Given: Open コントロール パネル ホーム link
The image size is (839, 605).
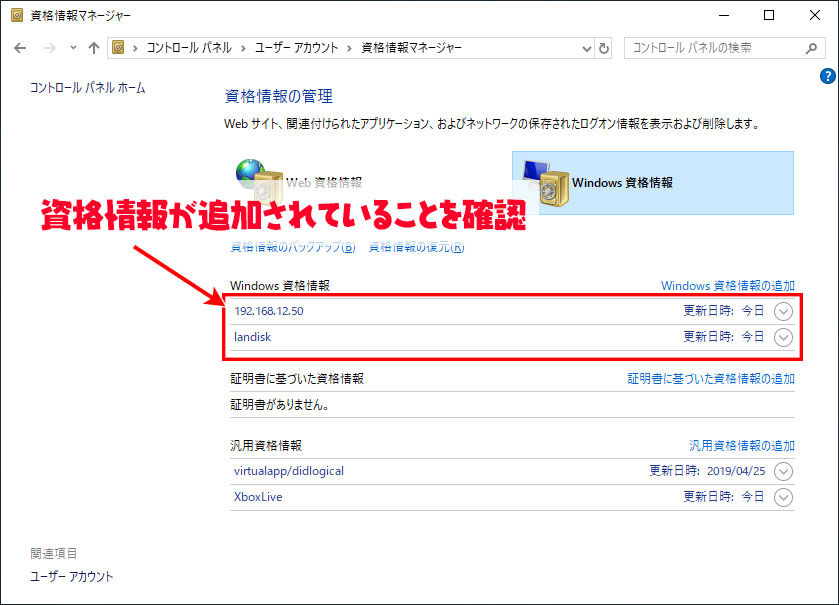Looking at the screenshot, I should point(87,88).
